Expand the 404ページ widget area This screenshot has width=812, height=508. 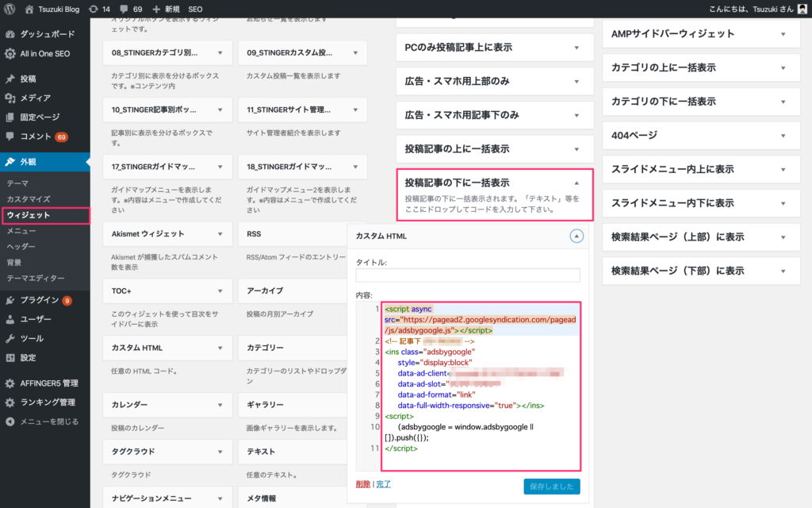coord(783,136)
